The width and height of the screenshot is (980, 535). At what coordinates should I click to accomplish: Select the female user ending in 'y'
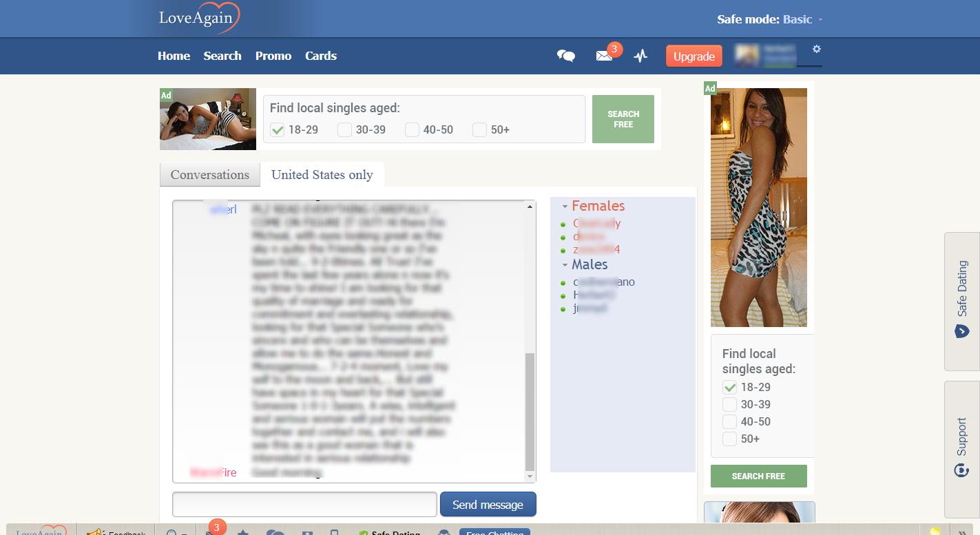click(596, 223)
